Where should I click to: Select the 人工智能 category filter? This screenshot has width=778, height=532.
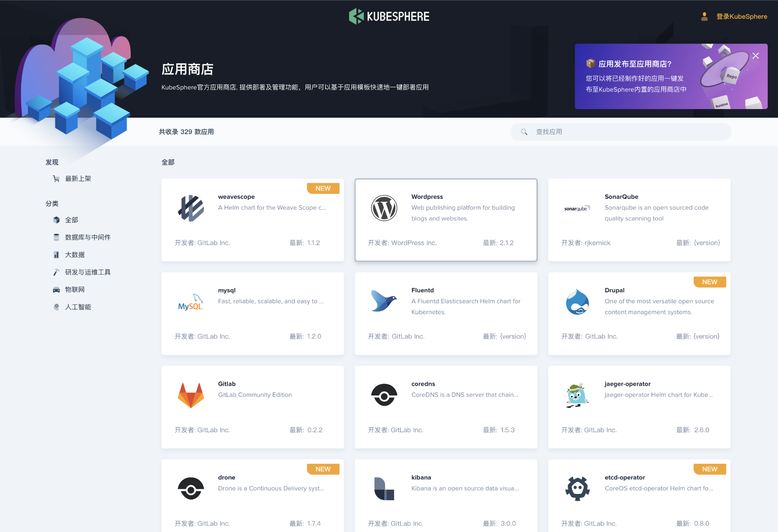click(x=79, y=307)
